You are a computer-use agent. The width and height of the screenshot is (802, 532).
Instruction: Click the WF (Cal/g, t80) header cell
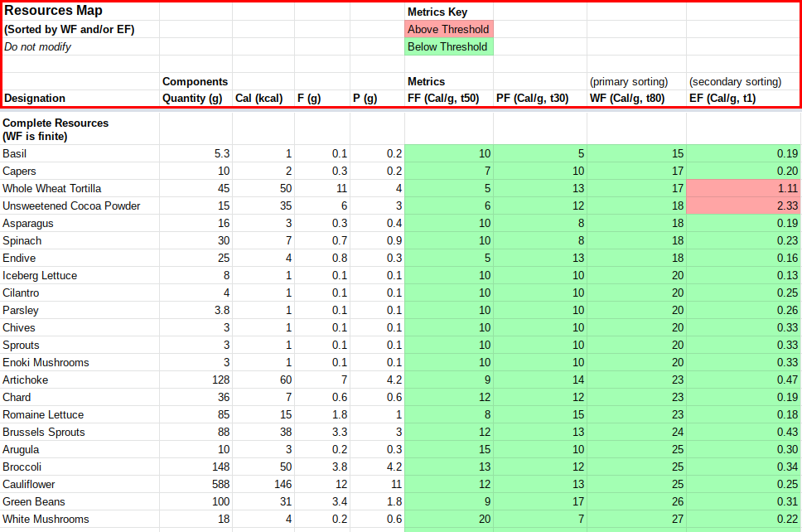627,99
